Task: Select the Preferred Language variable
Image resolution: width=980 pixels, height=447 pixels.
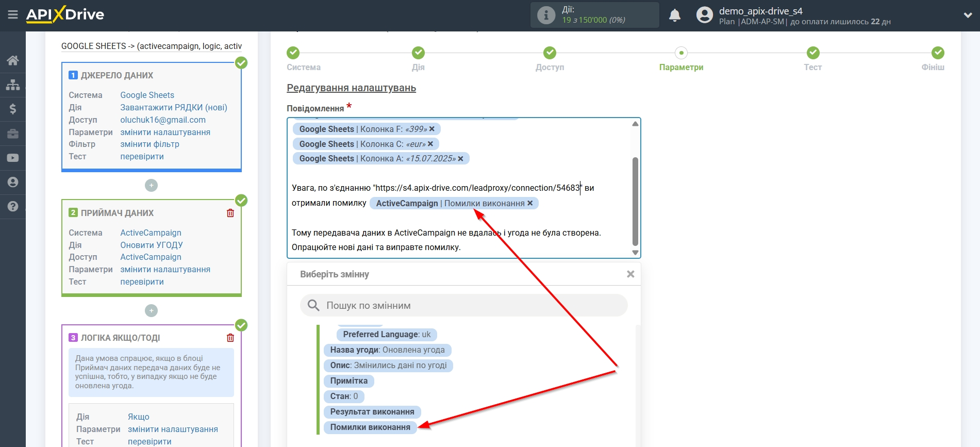Action: (x=387, y=334)
